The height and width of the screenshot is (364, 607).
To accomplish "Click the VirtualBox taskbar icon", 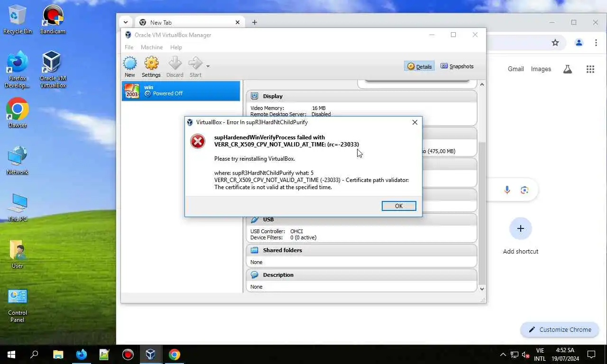I will coord(151,355).
